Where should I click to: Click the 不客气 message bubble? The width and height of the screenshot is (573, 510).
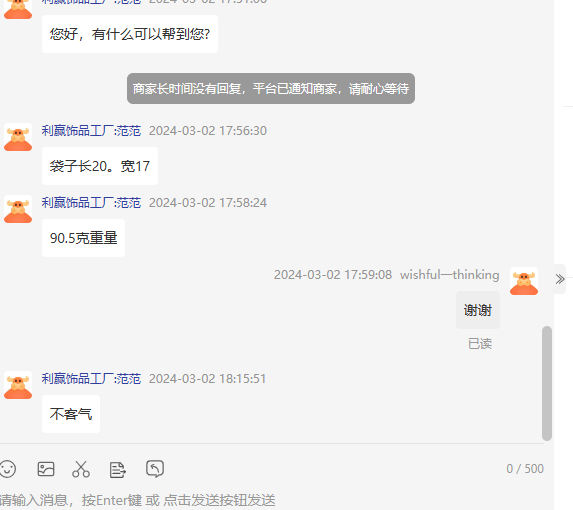coord(71,414)
